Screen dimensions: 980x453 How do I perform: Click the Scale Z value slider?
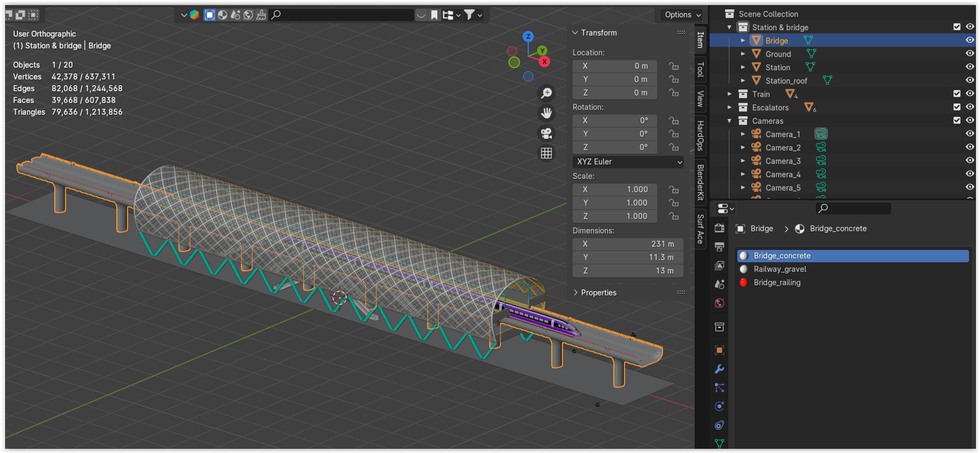(615, 216)
